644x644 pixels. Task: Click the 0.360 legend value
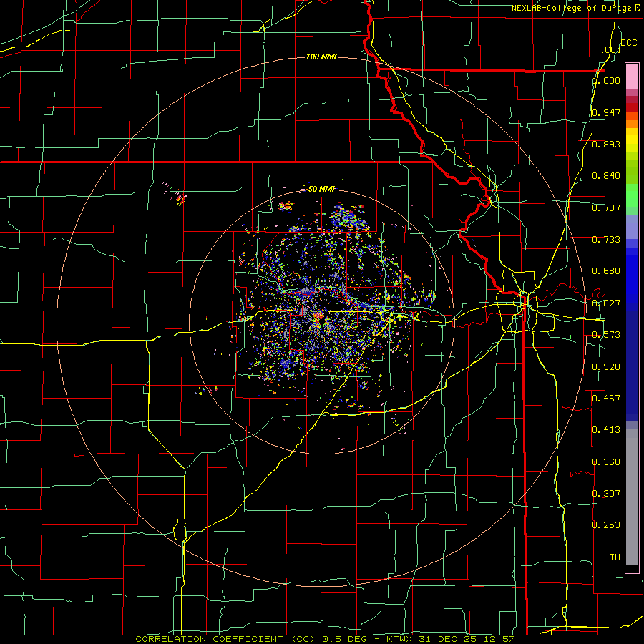click(606, 462)
